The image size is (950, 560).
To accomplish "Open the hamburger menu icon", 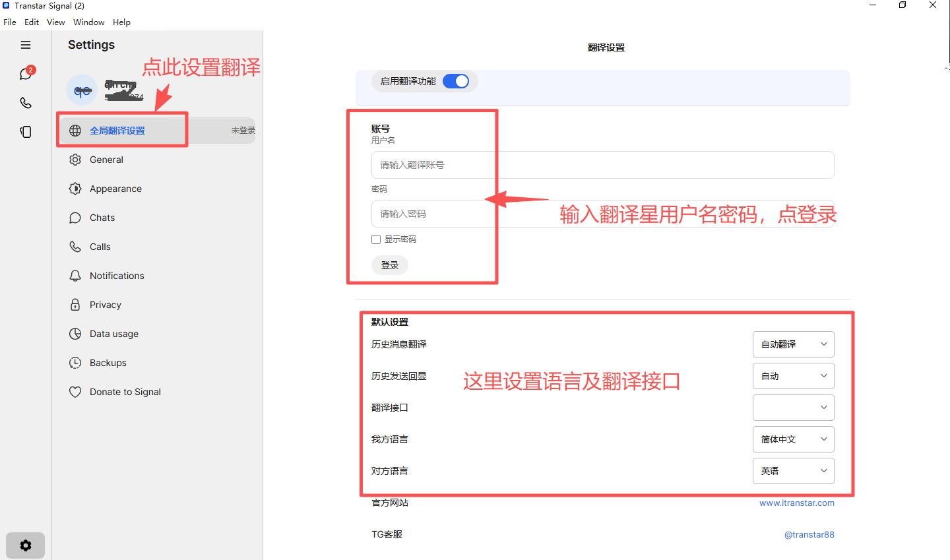I will [x=26, y=45].
